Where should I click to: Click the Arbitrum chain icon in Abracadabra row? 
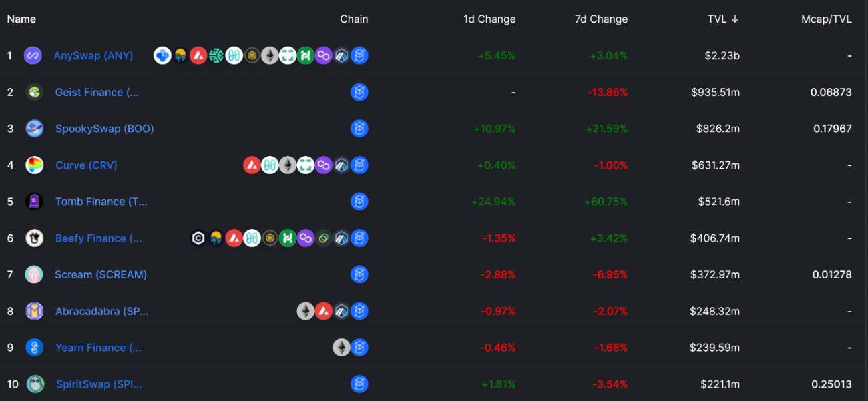pos(342,311)
